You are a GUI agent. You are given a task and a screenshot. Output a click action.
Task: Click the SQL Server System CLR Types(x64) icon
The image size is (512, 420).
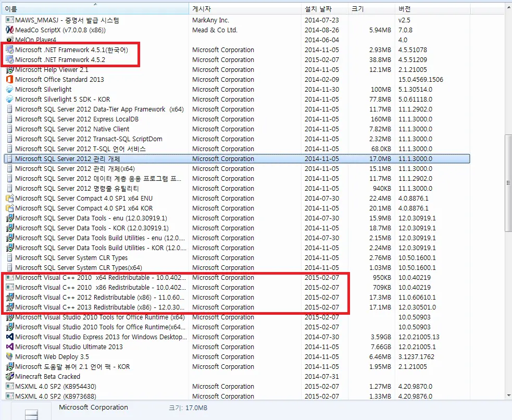(x=10, y=267)
